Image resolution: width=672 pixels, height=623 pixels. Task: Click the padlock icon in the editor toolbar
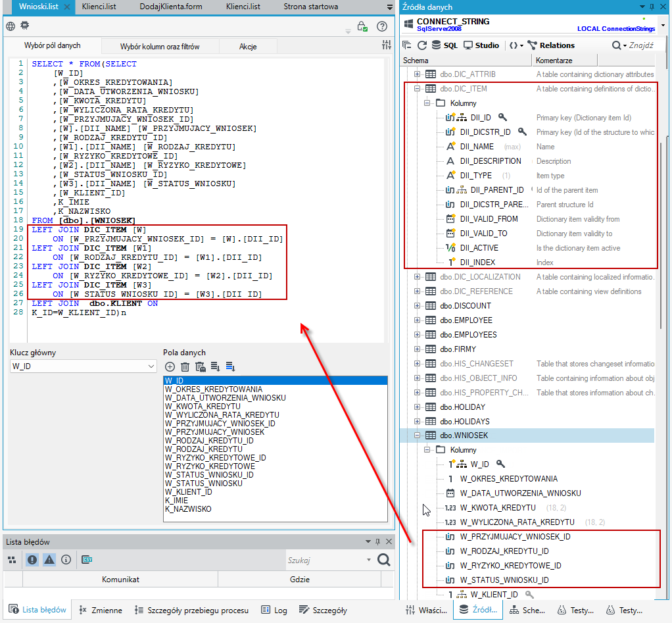[x=362, y=26]
